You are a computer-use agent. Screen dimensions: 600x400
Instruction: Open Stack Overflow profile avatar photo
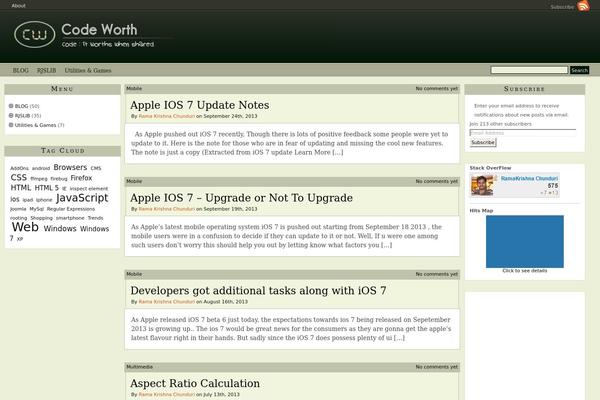(482, 185)
